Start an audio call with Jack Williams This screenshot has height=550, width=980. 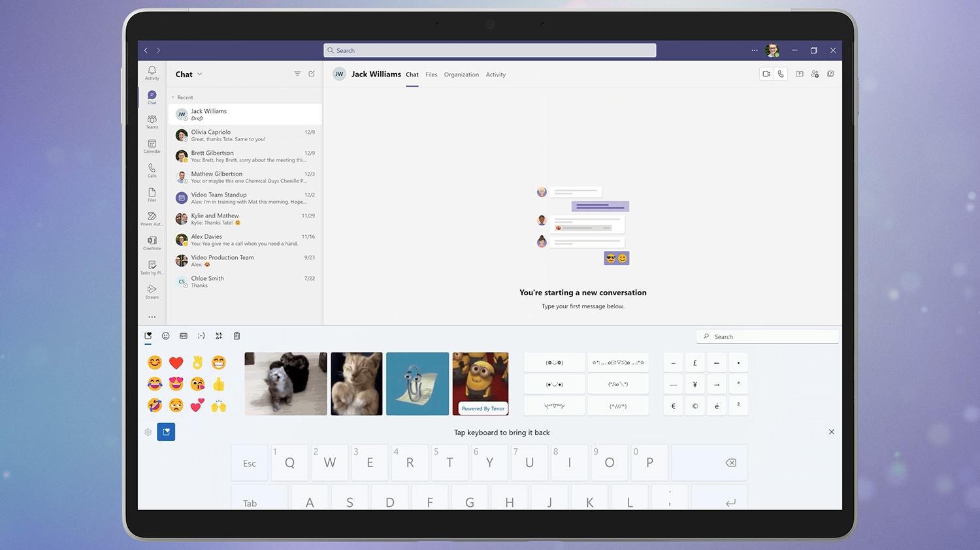tap(781, 74)
